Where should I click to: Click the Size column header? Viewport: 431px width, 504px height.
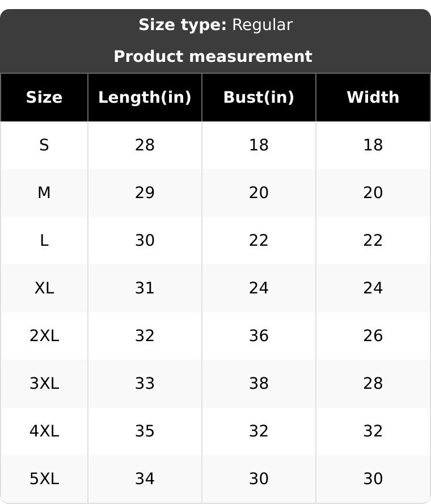tap(44, 97)
